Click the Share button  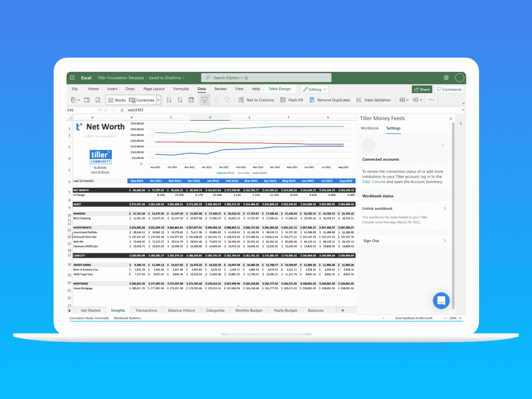coord(422,89)
